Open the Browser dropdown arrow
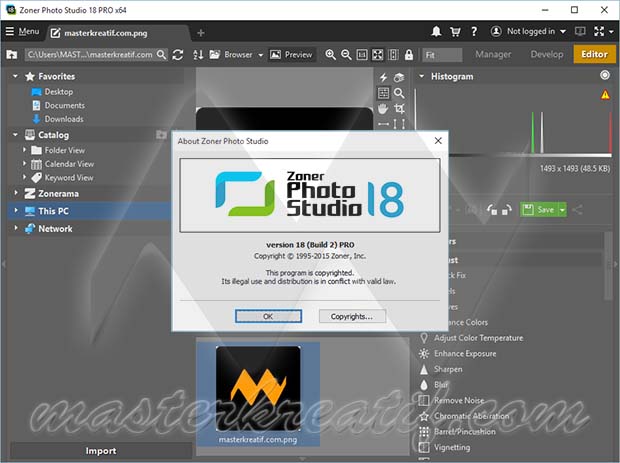The height and width of the screenshot is (463, 620). 261,55
